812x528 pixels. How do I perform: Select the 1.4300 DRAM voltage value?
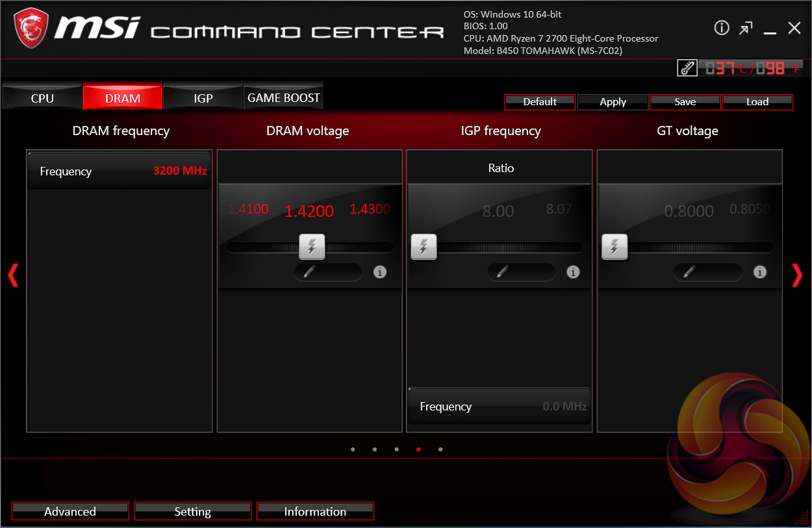click(x=370, y=209)
